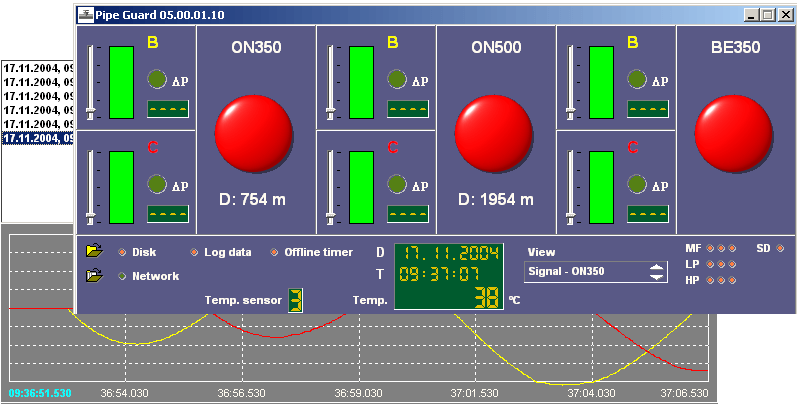Screen dimensions: 800x406
Task: Click the cyan 09:36:51.530 chart timestamp
Action: 40,393
